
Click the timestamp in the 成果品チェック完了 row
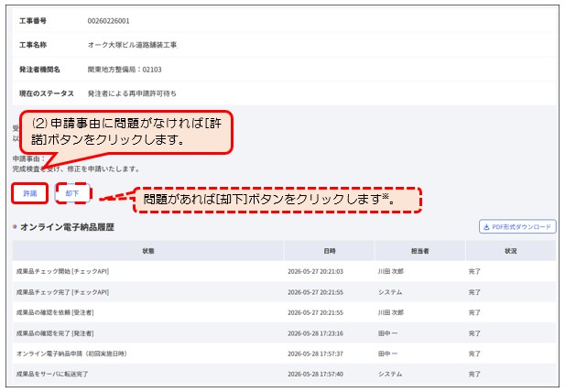[x=315, y=292]
